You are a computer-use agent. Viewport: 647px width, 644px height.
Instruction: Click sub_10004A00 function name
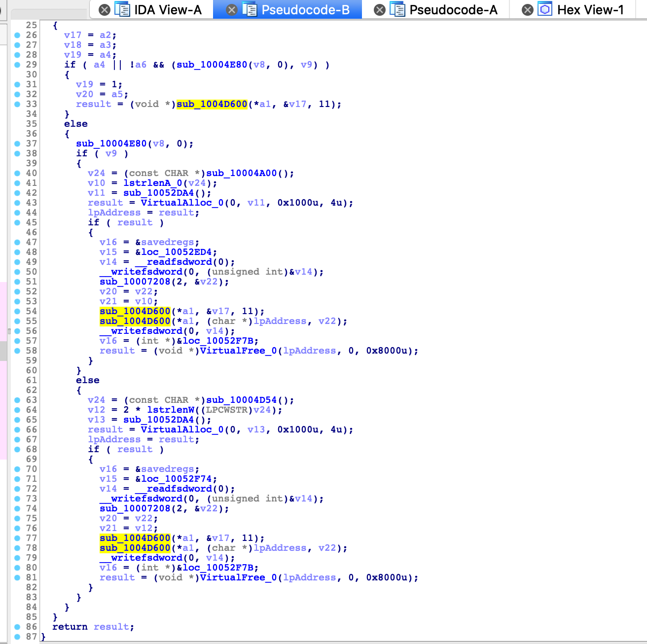click(242, 173)
